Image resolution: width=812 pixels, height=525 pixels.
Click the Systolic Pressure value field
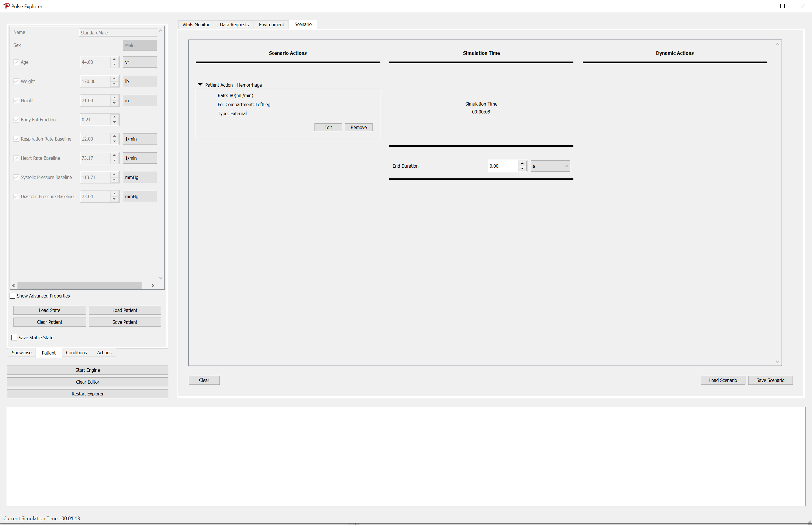pos(95,177)
